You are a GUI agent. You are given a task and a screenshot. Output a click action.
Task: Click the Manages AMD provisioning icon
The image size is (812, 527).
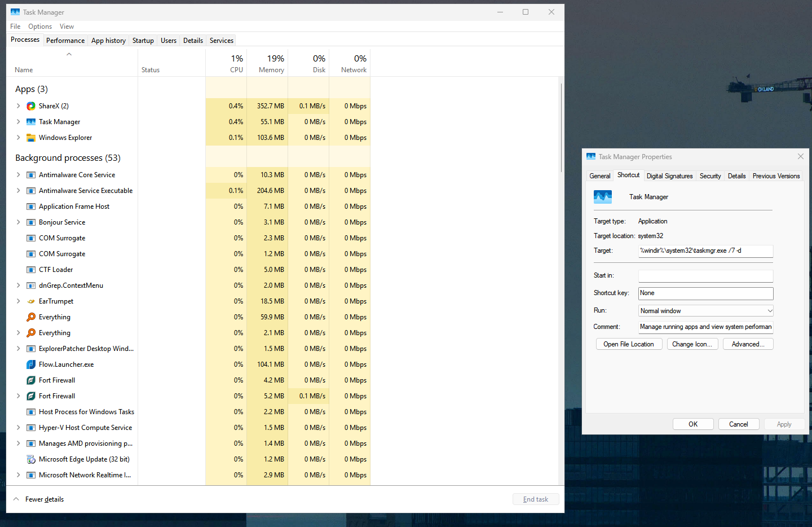31,443
